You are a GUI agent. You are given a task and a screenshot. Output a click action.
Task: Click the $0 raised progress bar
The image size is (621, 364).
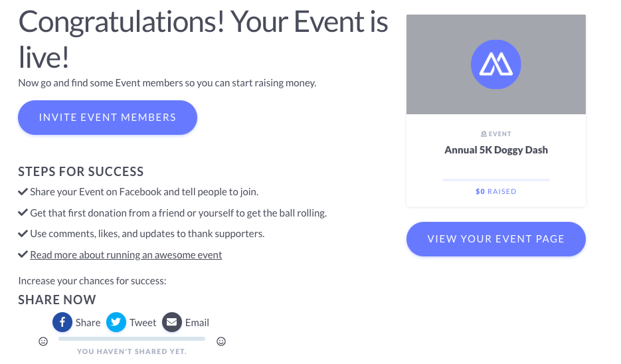tap(496, 180)
